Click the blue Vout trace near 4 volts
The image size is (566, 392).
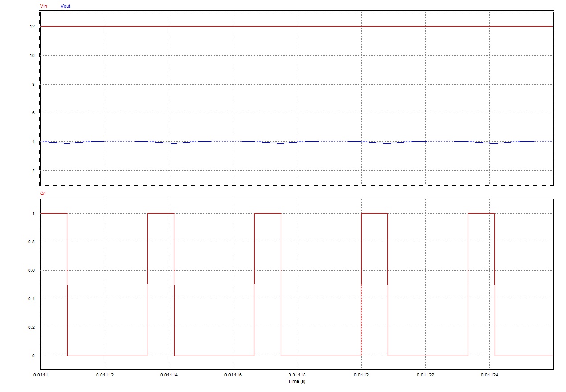click(296, 141)
